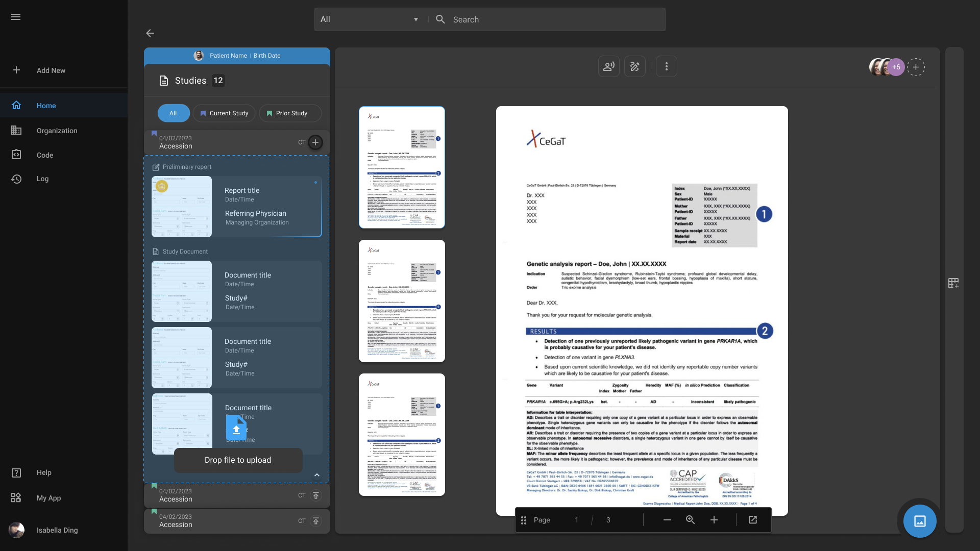Image resolution: width=980 pixels, height=551 pixels.
Task: Click the back navigation arrow button
Action: tap(150, 32)
